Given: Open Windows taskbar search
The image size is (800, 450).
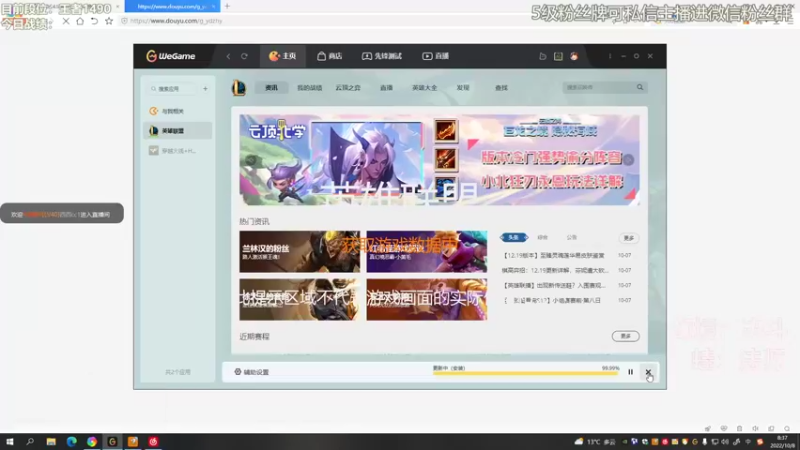Looking at the screenshot, I should point(30,441).
